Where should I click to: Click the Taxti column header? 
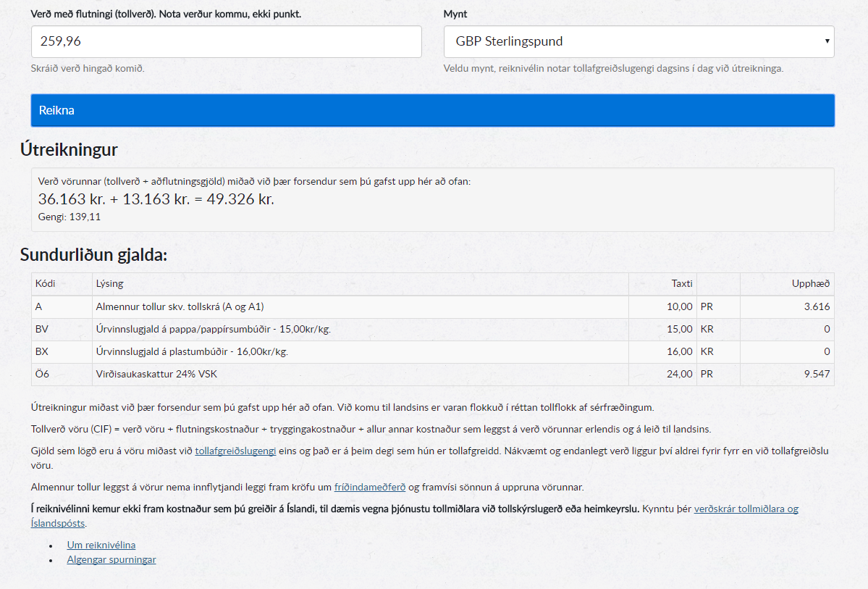[x=681, y=283]
